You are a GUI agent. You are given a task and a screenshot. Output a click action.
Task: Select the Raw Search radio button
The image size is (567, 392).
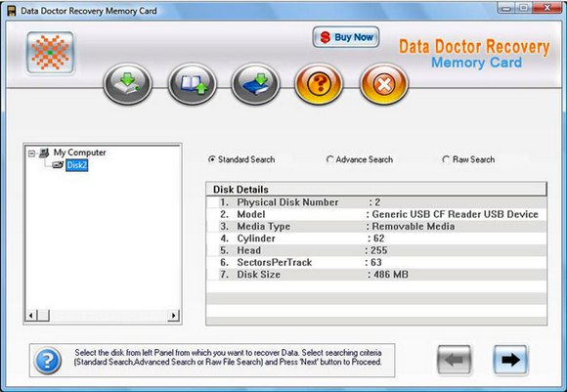click(x=446, y=159)
